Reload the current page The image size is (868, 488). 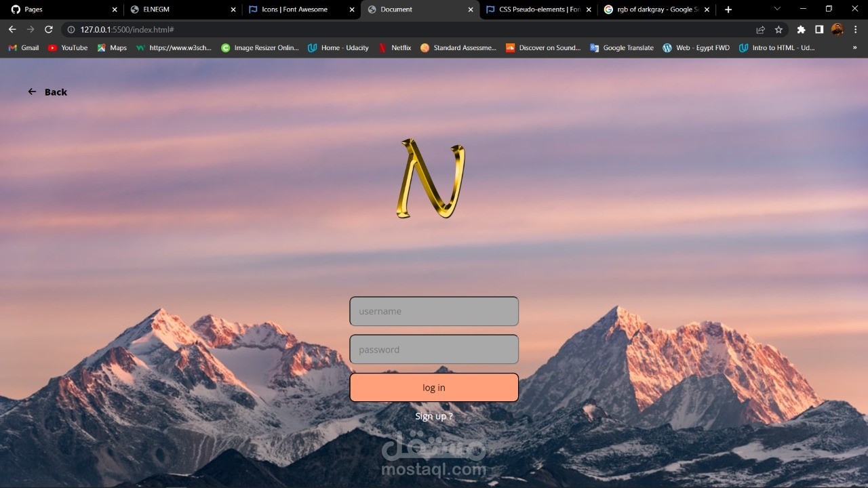tap(48, 30)
